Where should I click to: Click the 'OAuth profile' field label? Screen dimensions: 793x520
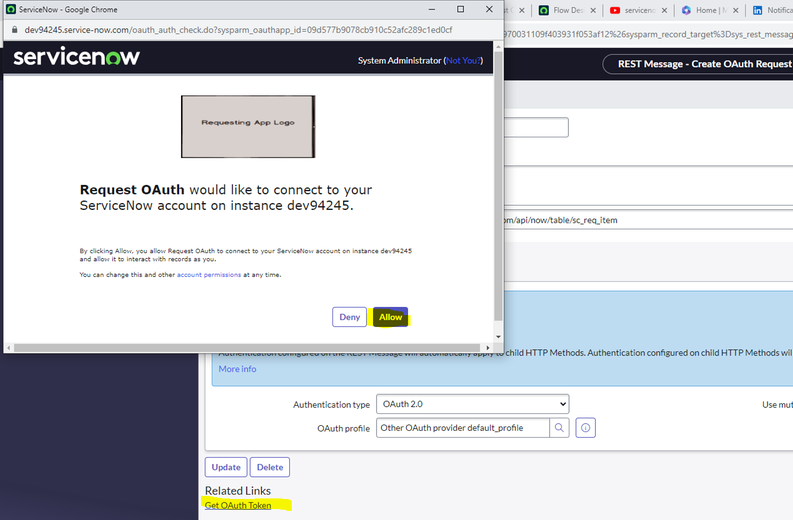343,428
